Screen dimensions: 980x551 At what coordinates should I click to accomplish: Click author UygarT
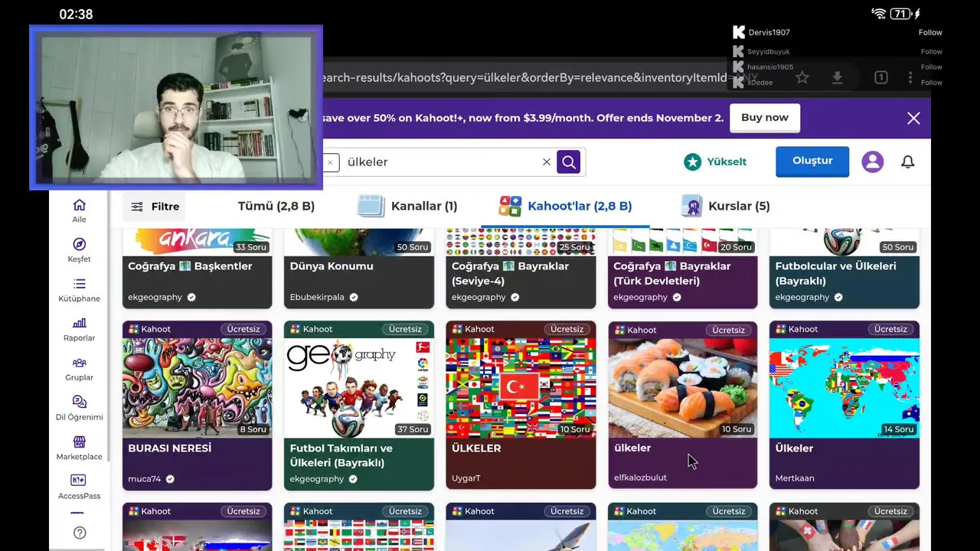tap(466, 478)
